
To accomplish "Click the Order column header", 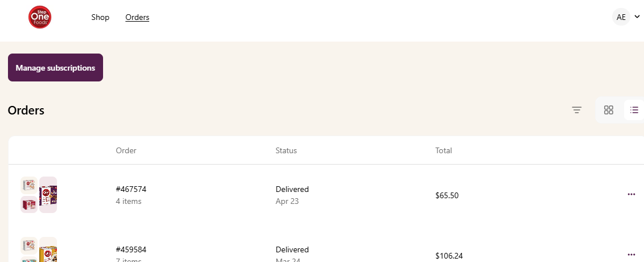I will click(x=126, y=150).
